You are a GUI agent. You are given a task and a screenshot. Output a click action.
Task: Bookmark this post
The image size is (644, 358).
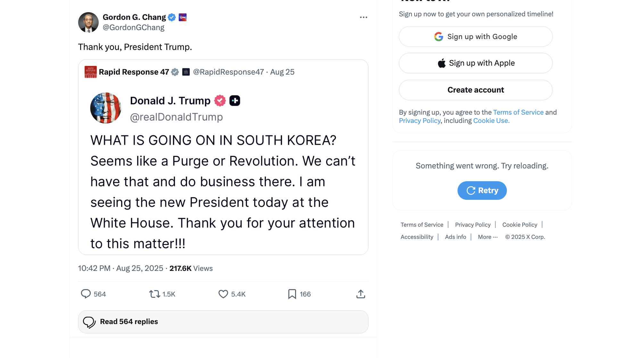pos(292,294)
